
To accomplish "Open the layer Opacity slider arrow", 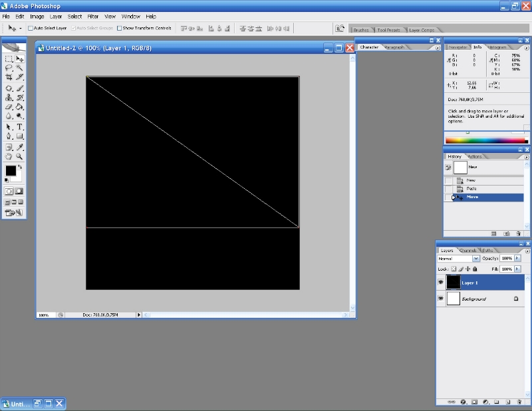I will tap(518, 258).
